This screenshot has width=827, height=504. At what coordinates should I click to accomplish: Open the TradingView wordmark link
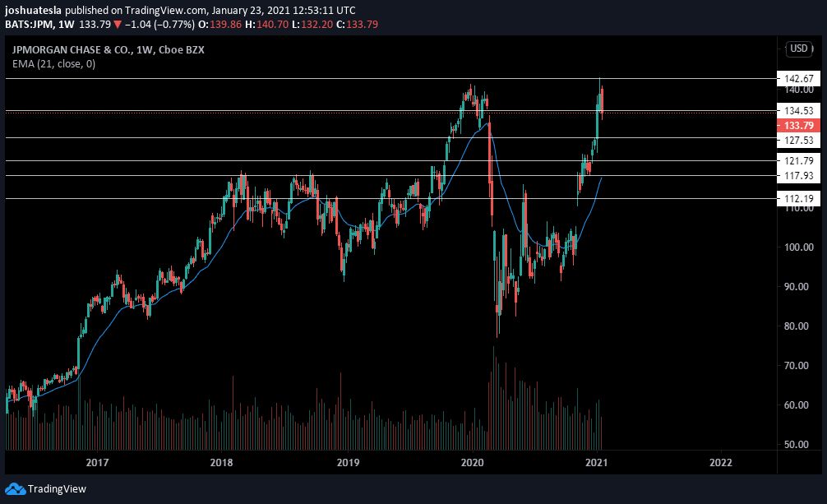tap(57, 489)
